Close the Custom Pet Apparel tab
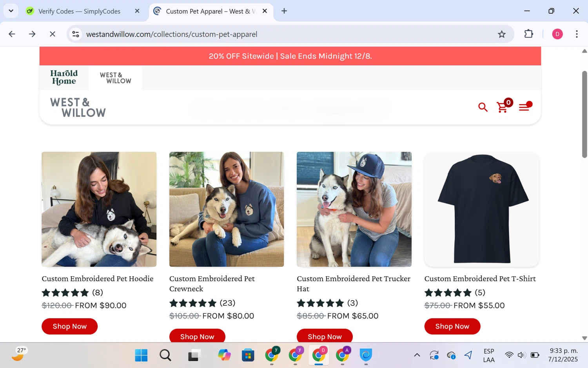 tap(265, 11)
